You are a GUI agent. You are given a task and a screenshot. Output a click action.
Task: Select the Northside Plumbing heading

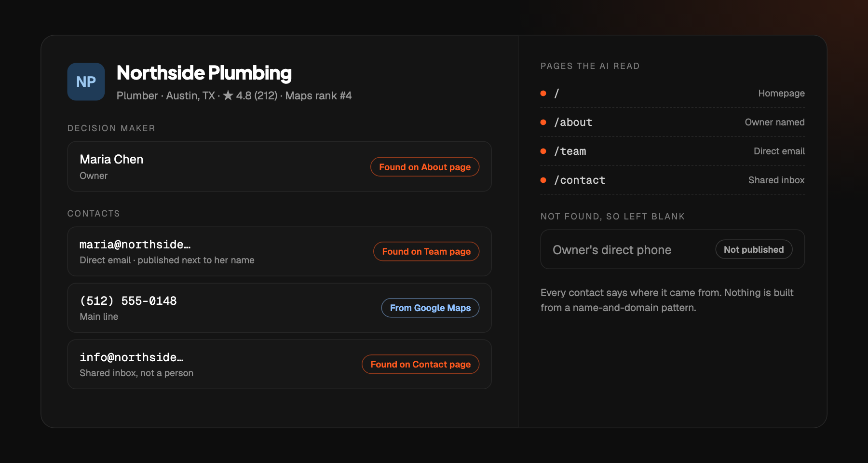click(204, 73)
